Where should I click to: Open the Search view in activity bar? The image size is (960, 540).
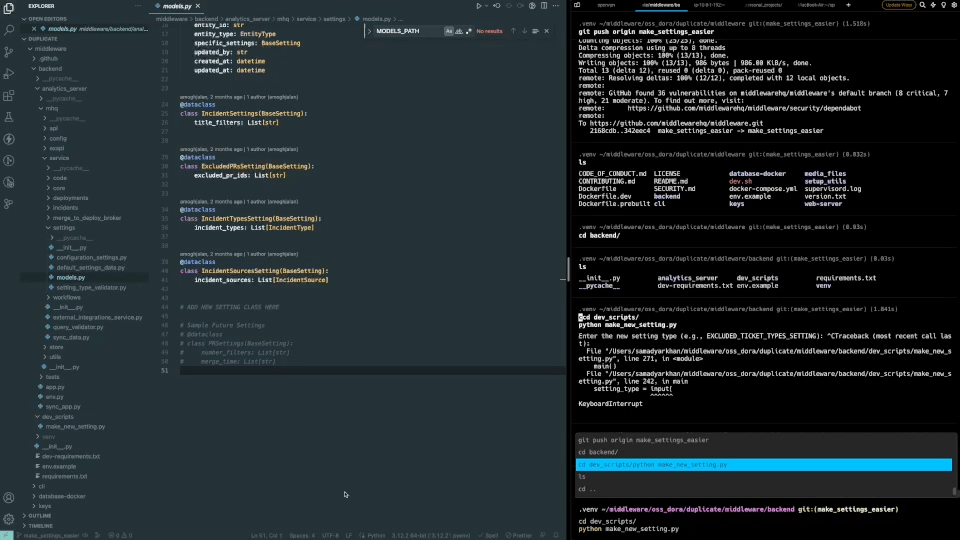coord(9,29)
